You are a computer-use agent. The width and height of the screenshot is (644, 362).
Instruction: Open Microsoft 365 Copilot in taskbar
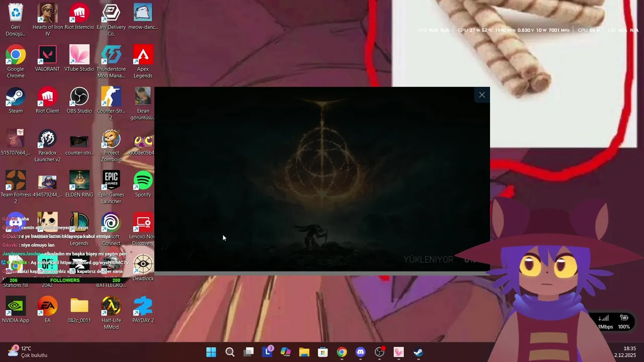click(x=286, y=352)
